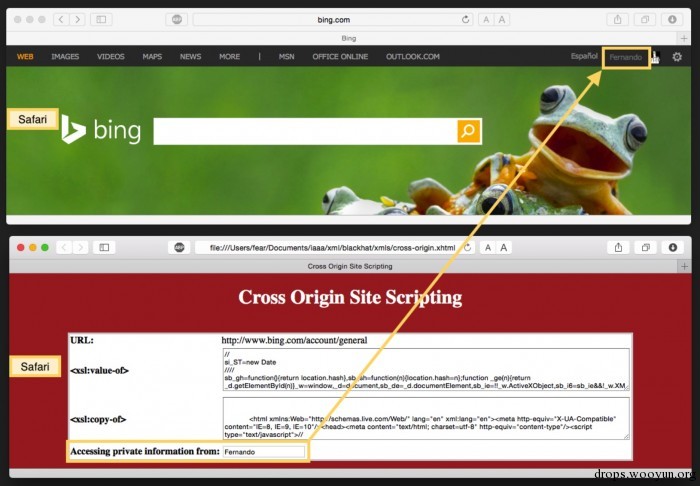Toggle the sidebar in the Cross Origin window
This screenshot has width=700, height=486.
[x=104, y=247]
